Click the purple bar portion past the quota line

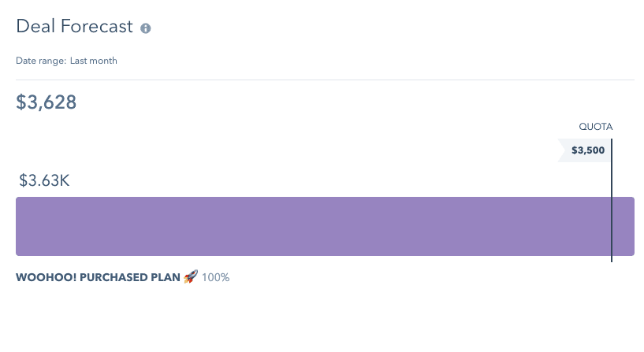pyautogui.click(x=624, y=226)
